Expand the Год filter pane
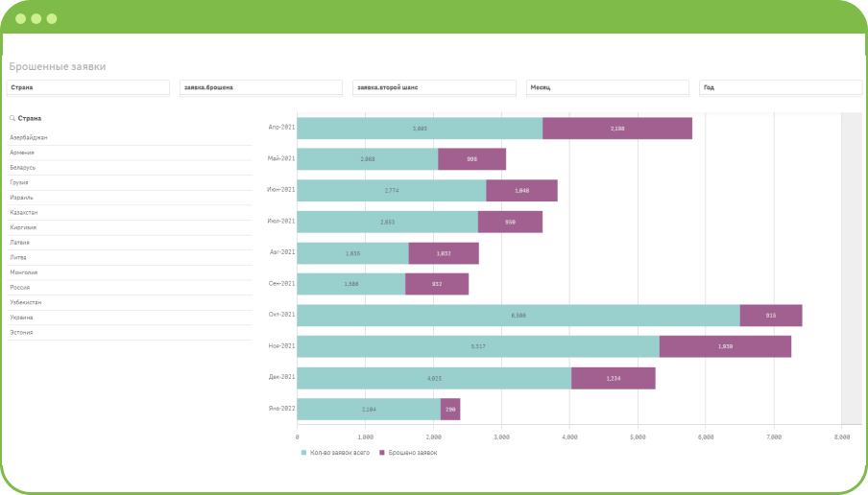The width and height of the screenshot is (868, 495). pos(780,87)
